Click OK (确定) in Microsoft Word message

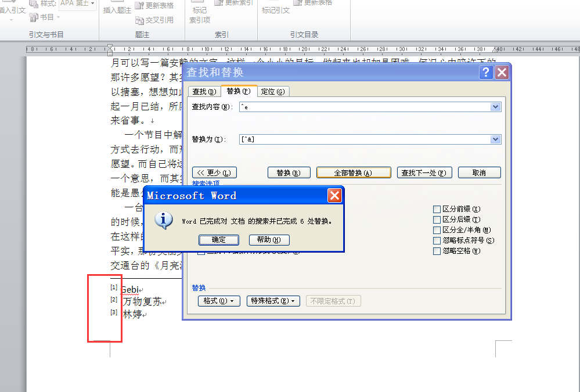tap(219, 240)
